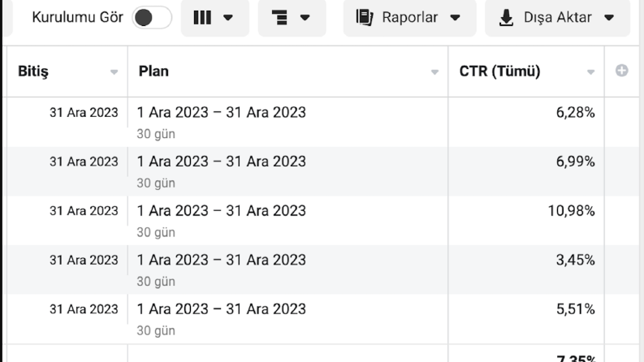Expand the breakdown dropdown arrow
The width and height of the screenshot is (644, 362).
[x=305, y=18]
